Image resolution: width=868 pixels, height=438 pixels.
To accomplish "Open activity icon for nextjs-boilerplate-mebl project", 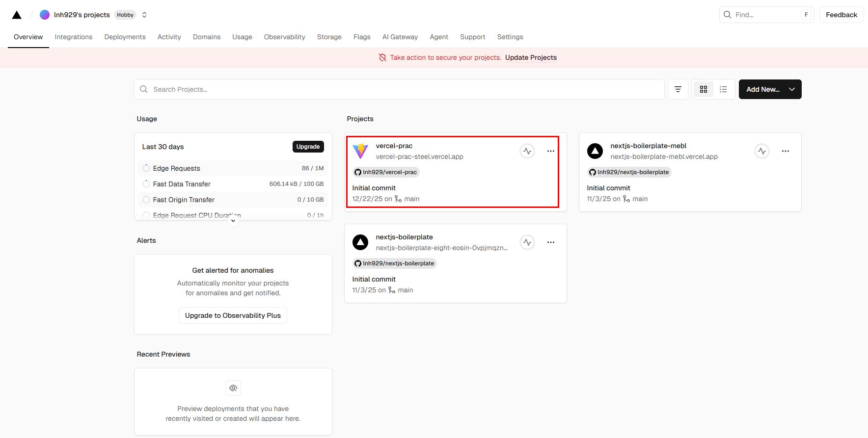I will [x=762, y=151].
